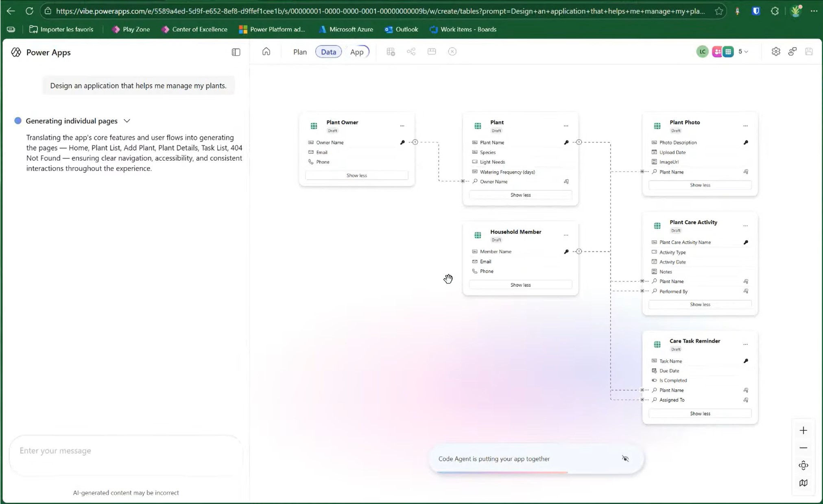
Task: Toggle the left side panel icon
Action: click(236, 52)
